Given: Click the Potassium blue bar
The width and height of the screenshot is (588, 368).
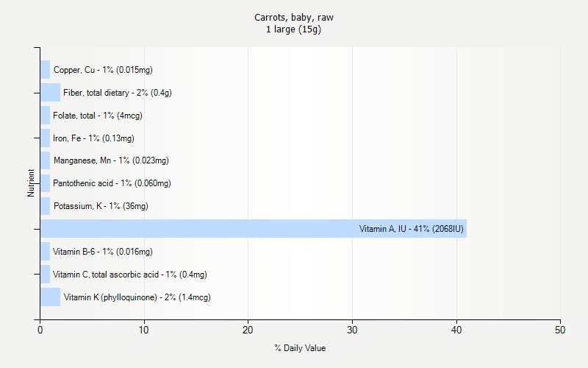Looking at the screenshot, I should (x=45, y=206).
